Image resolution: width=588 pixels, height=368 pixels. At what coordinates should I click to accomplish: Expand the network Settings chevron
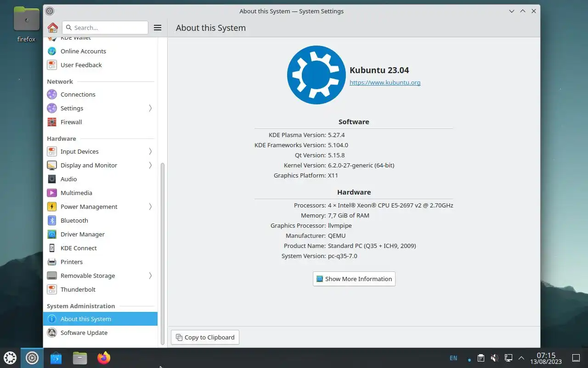[x=150, y=108]
